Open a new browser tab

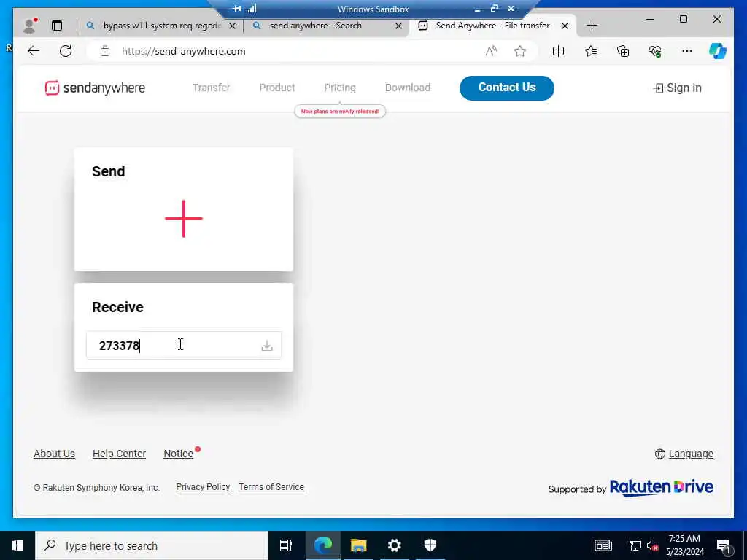[592, 26]
